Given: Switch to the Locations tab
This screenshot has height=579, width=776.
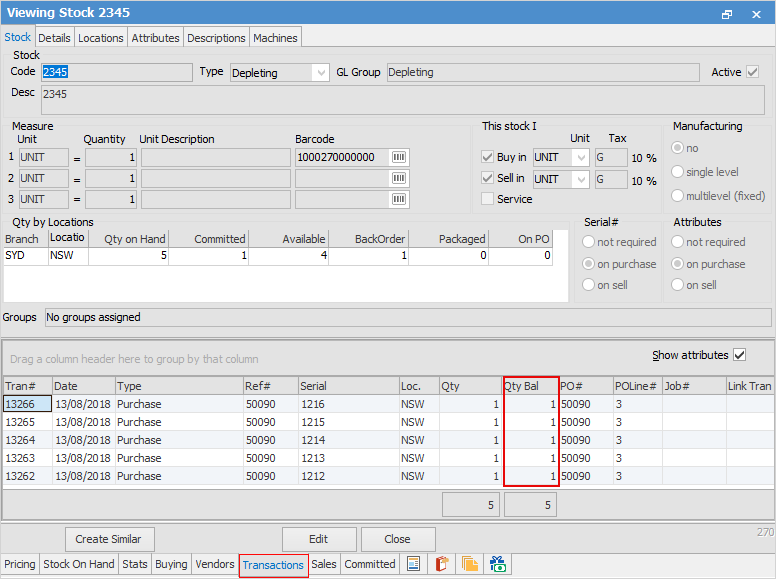Looking at the screenshot, I should coord(101,38).
